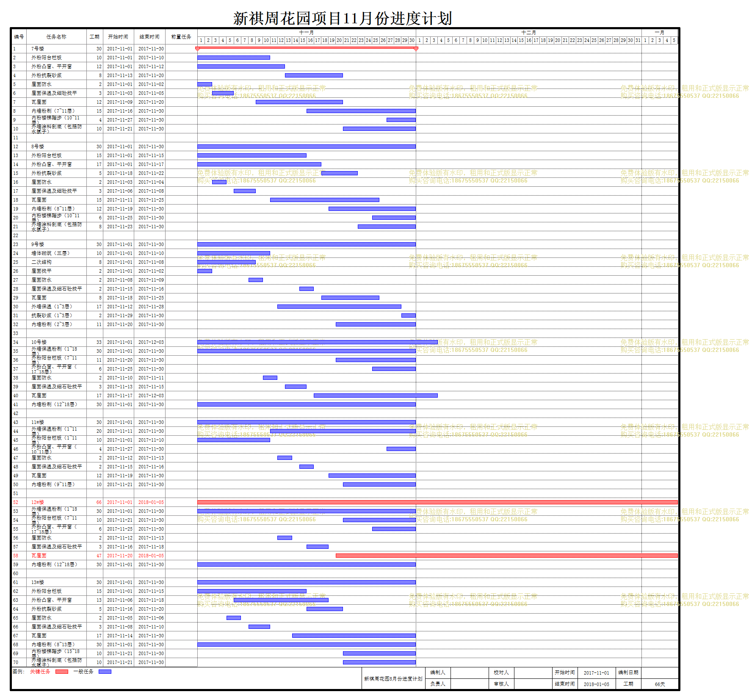Select task name 8号楼 in row 12

(38, 147)
